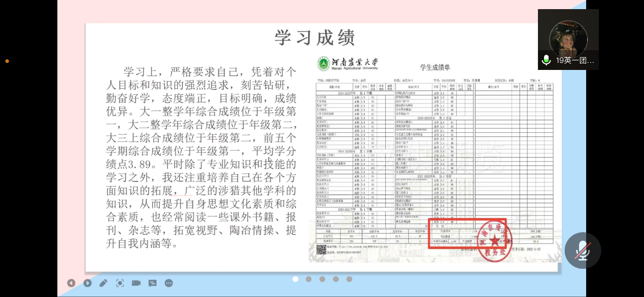The image size is (644, 297).
Task: Click the QR code on the transcript
Action: [x=321, y=249]
